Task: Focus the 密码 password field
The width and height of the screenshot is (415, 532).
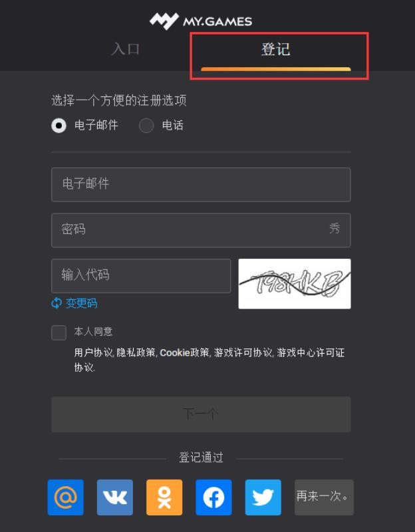Action: click(201, 230)
